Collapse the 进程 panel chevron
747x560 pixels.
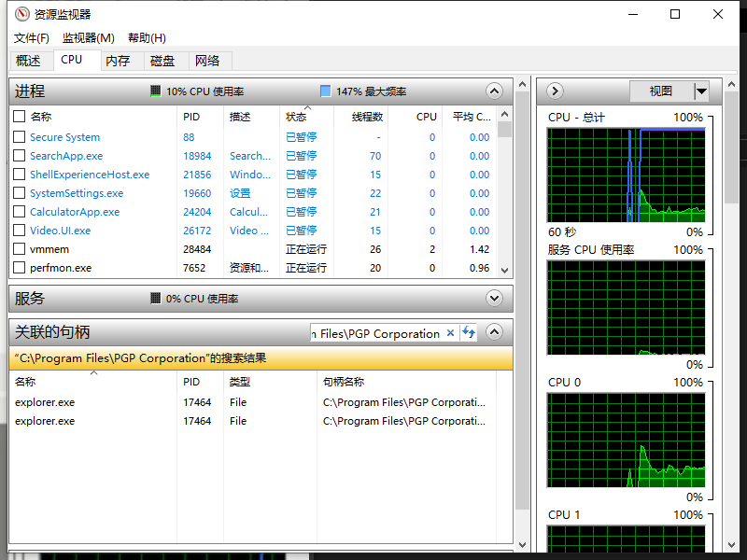pyautogui.click(x=494, y=91)
